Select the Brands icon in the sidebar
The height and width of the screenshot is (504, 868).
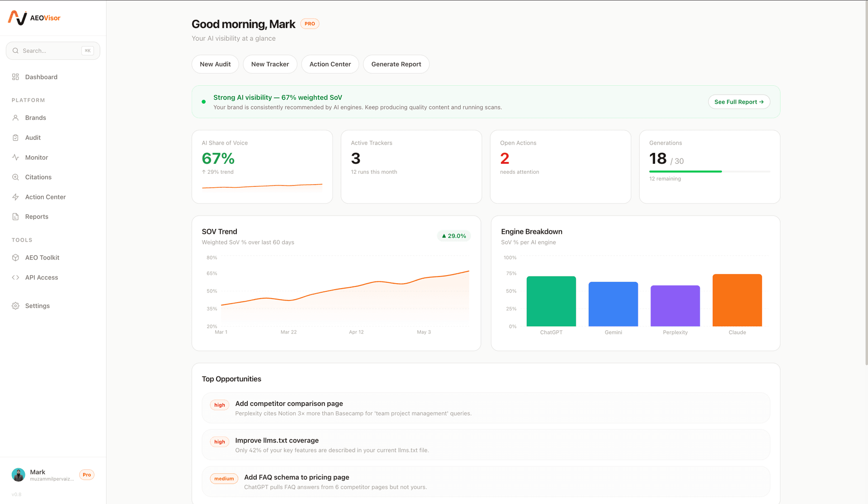[16, 118]
